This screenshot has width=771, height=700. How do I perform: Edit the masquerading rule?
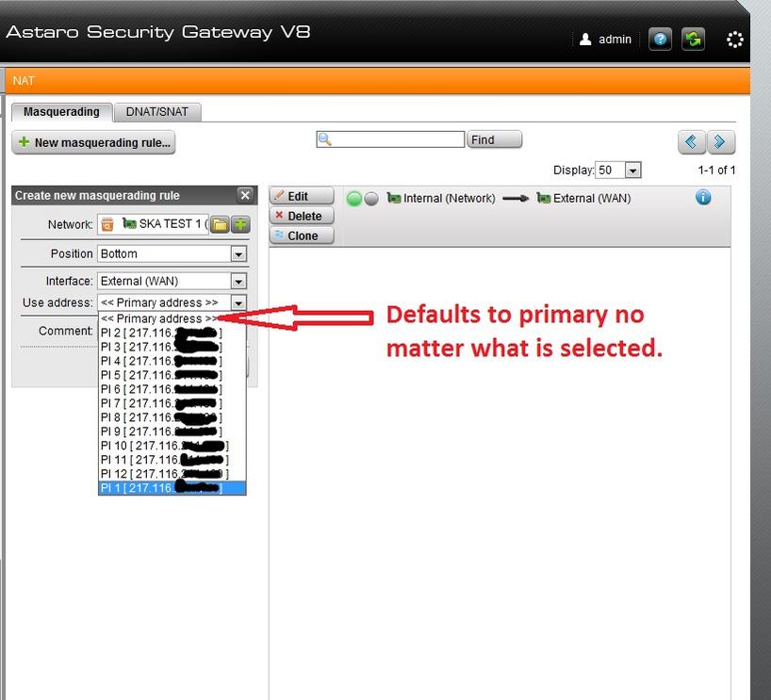tap(302, 196)
